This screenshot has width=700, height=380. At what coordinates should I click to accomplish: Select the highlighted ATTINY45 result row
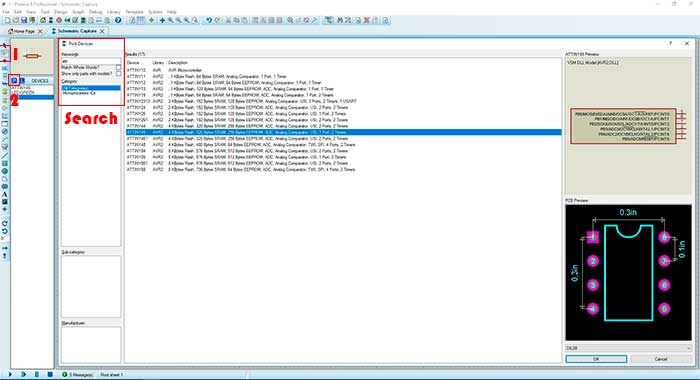[x=343, y=132]
